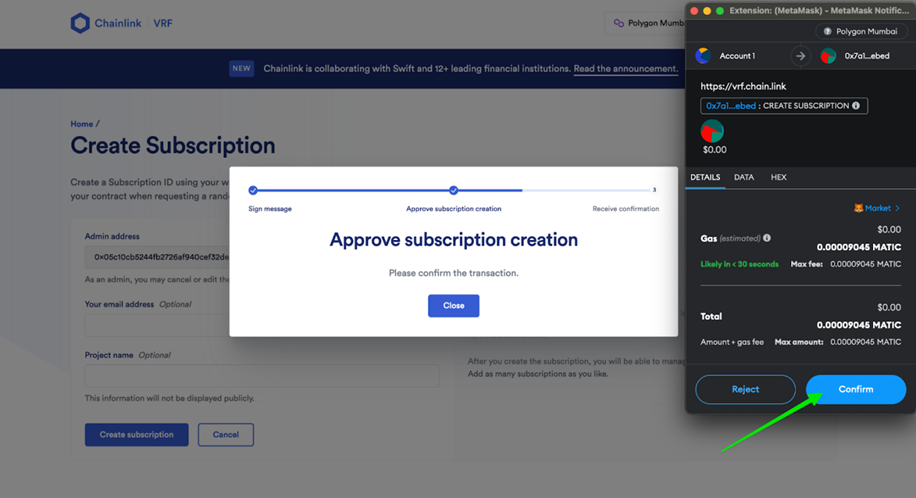Switch to the HEX tab
This screenshot has width=916, height=498.
coord(779,177)
